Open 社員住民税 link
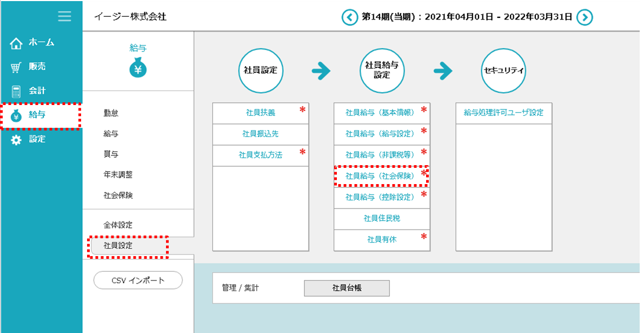 pyautogui.click(x=382, y=218)
